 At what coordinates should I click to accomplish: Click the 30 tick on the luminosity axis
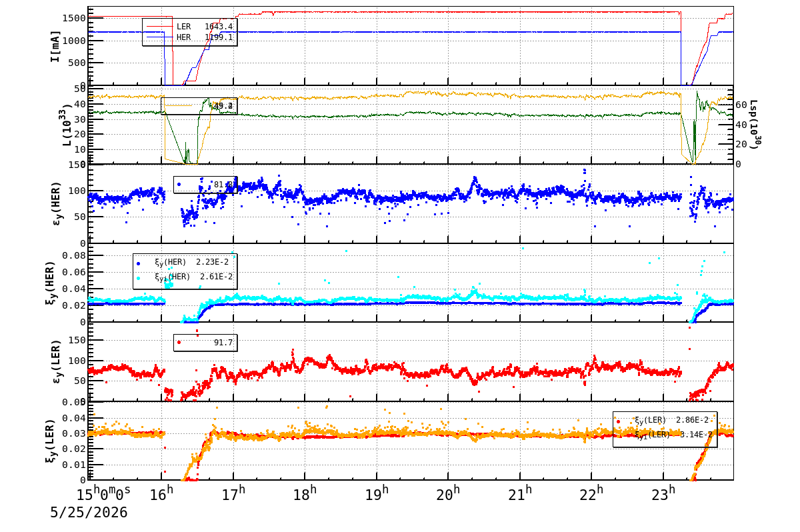coord(81,119)
